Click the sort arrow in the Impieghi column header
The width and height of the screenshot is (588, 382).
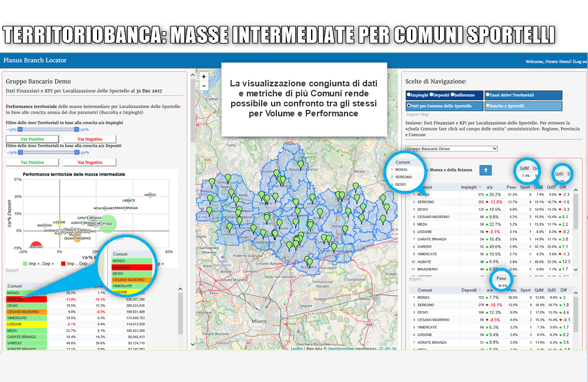pos(480,187)
